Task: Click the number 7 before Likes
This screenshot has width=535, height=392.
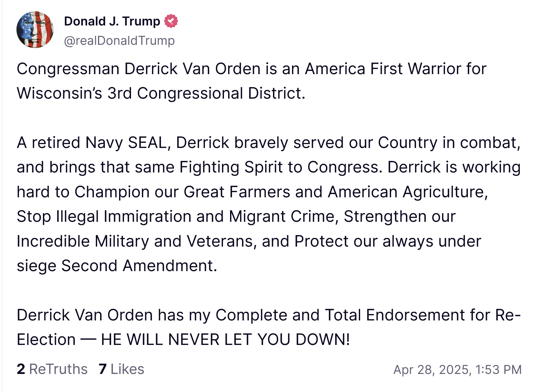Action: coord(103,369)
